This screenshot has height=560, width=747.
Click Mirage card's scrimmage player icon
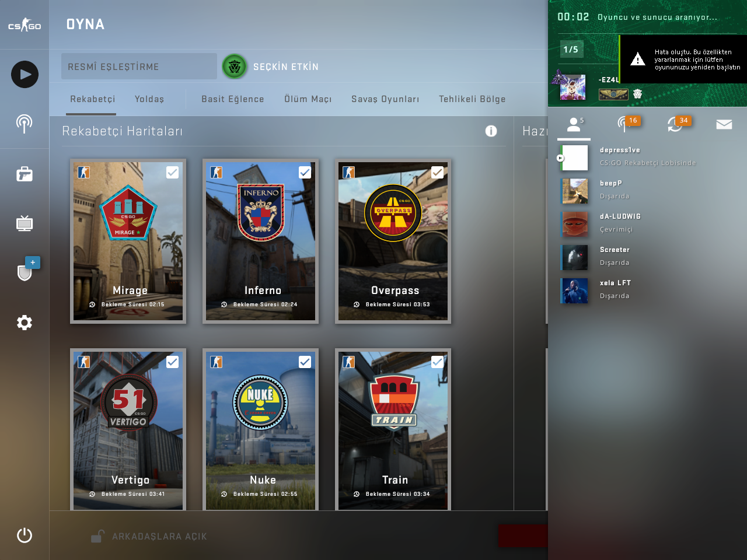point(84,172)
